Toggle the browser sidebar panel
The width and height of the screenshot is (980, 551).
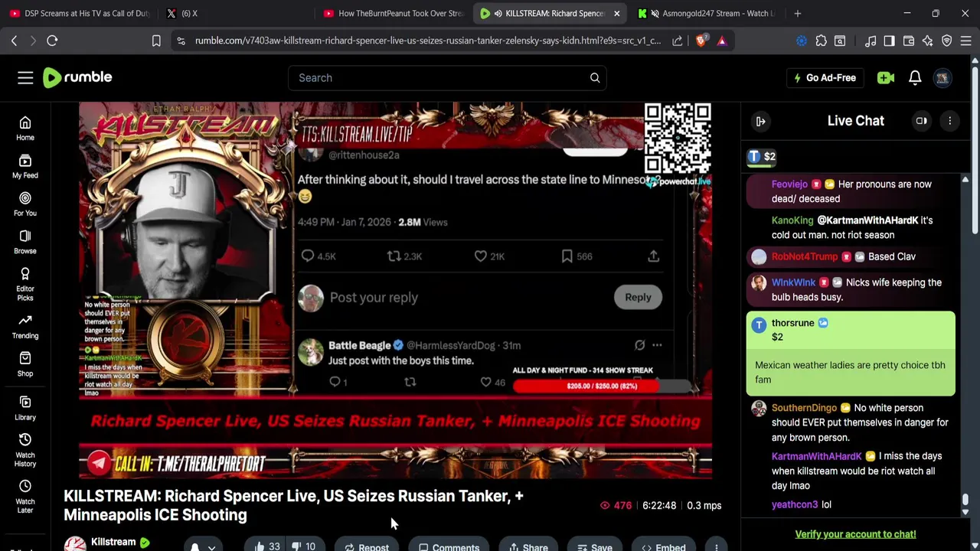point(889,41)
